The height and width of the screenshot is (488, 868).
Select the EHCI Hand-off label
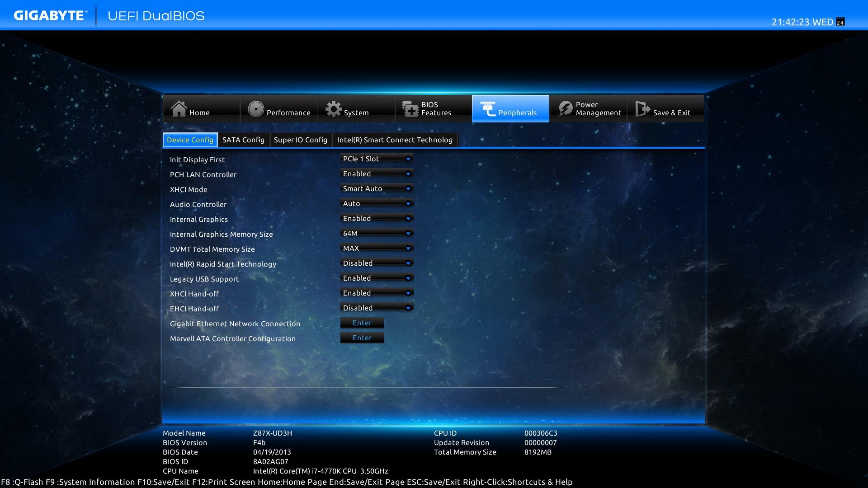click(194, 309)
